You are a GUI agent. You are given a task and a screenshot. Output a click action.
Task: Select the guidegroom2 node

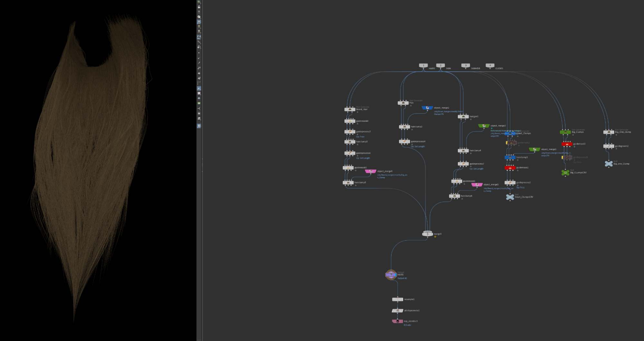coord(609,146)
